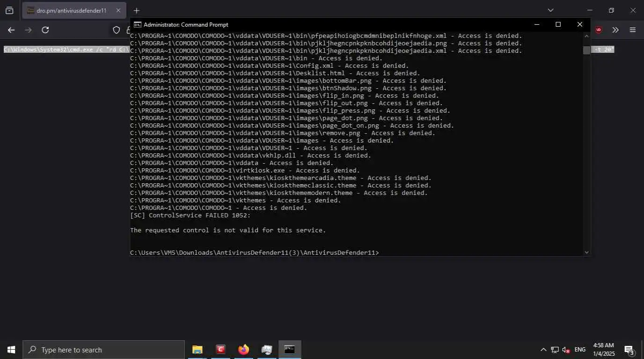The height and width of the screenshot is (359, 644).
Task: Click the bottomBar.png access denied line
Action: [x=288, y=81]
